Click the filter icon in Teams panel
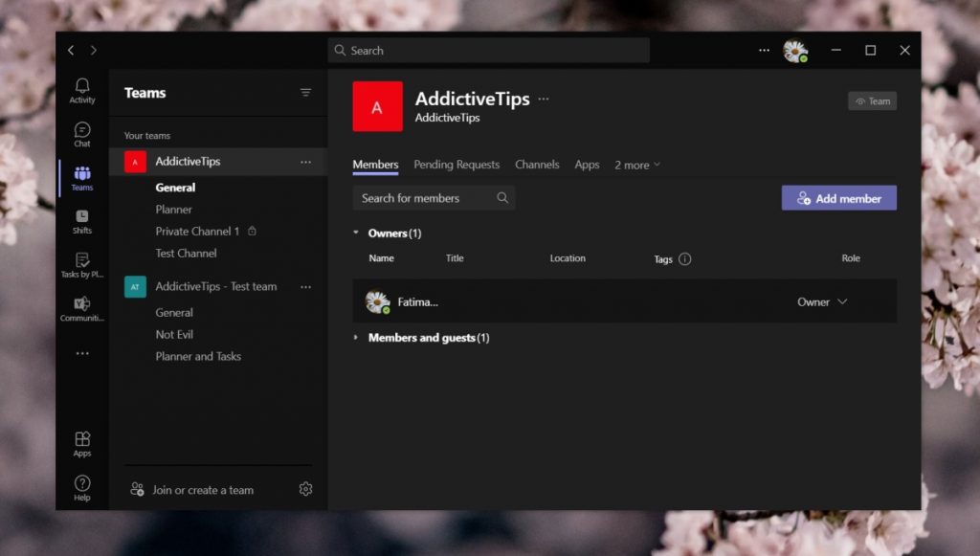The image size is (980, 556). (x=305, y=92)
